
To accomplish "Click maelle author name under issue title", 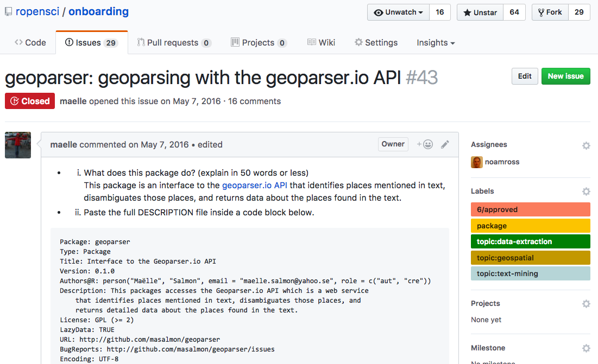I will 73,101.
